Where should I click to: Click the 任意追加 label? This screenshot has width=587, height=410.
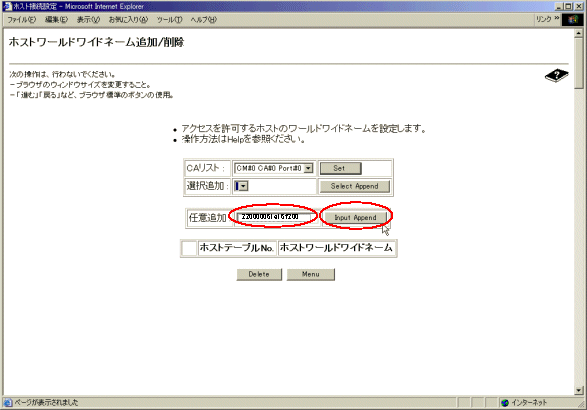207,218
